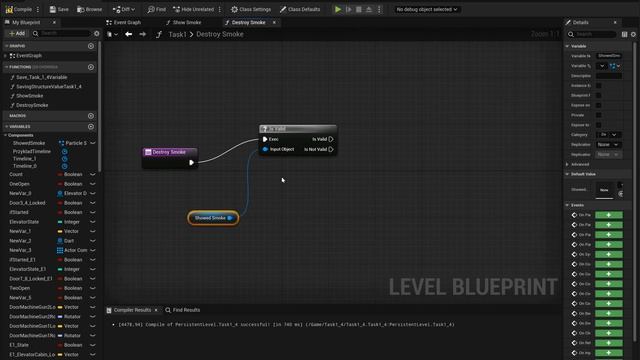The height and width of the screenshot is (360, 640).
Task: Click the Stop simulation button
Action: (359, 9)
